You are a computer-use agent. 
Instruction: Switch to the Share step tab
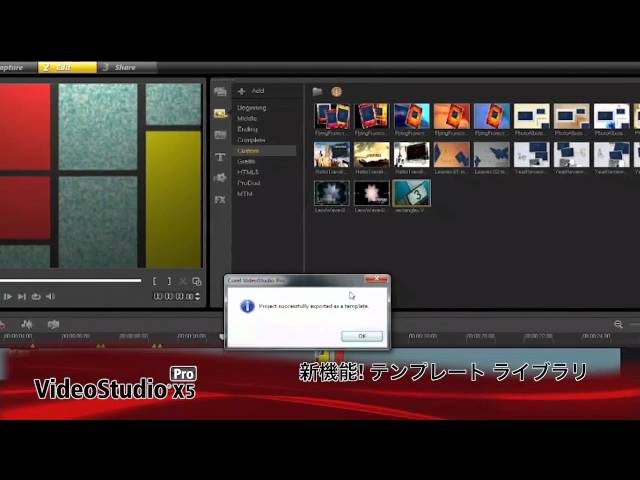(x=127, y=67)
